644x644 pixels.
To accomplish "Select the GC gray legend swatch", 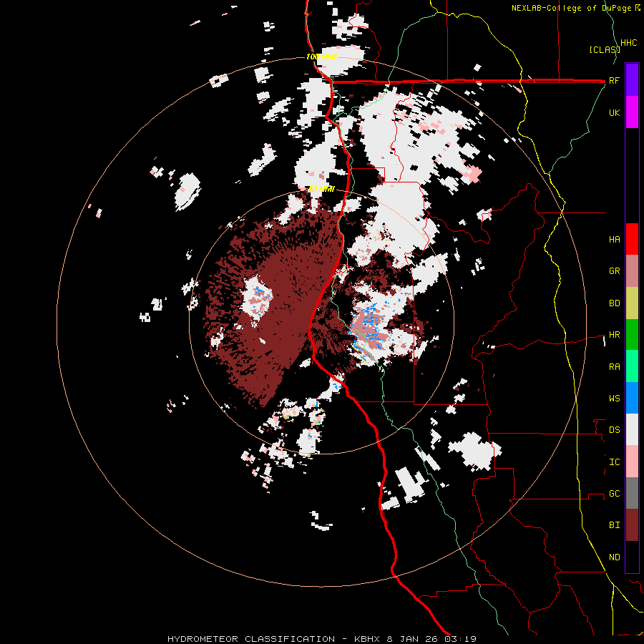I will (632, 493).
